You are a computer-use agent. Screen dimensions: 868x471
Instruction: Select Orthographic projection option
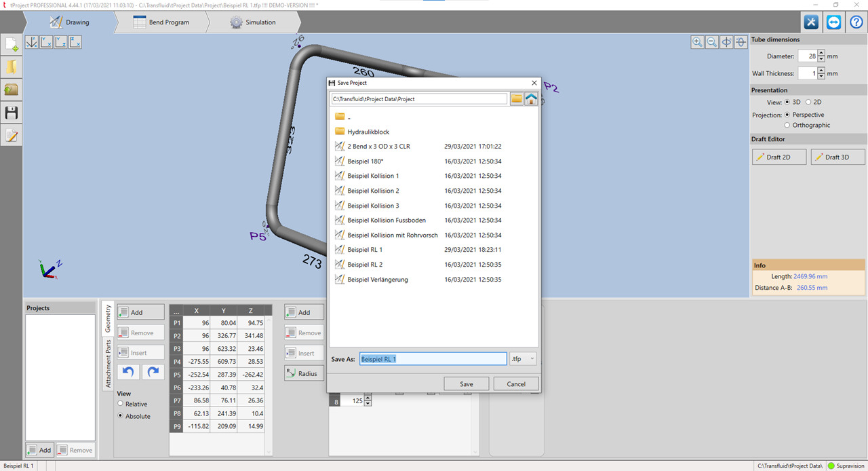(x=787, y=125)
